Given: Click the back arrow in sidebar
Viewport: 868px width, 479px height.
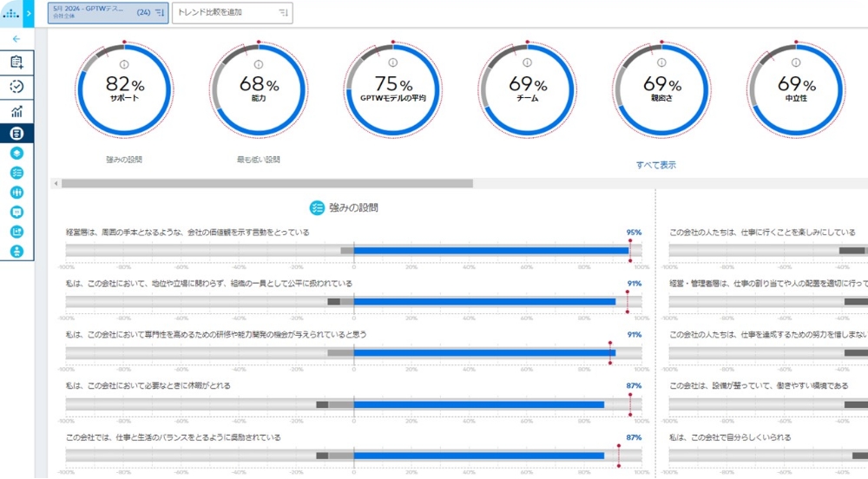Looking at the screenshot, I should pos(16,39).
